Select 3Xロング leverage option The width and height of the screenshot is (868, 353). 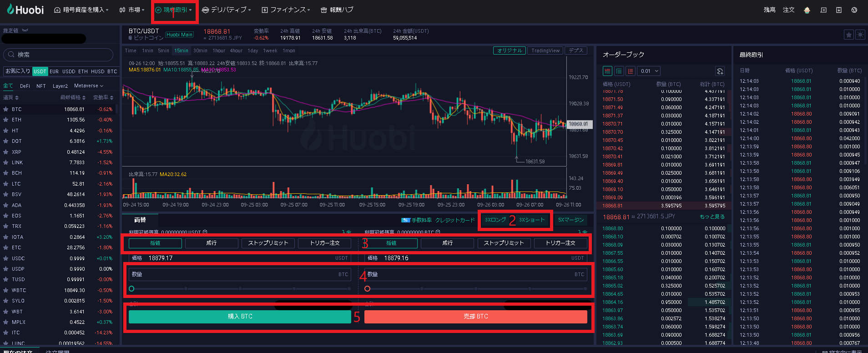[495, 220]
